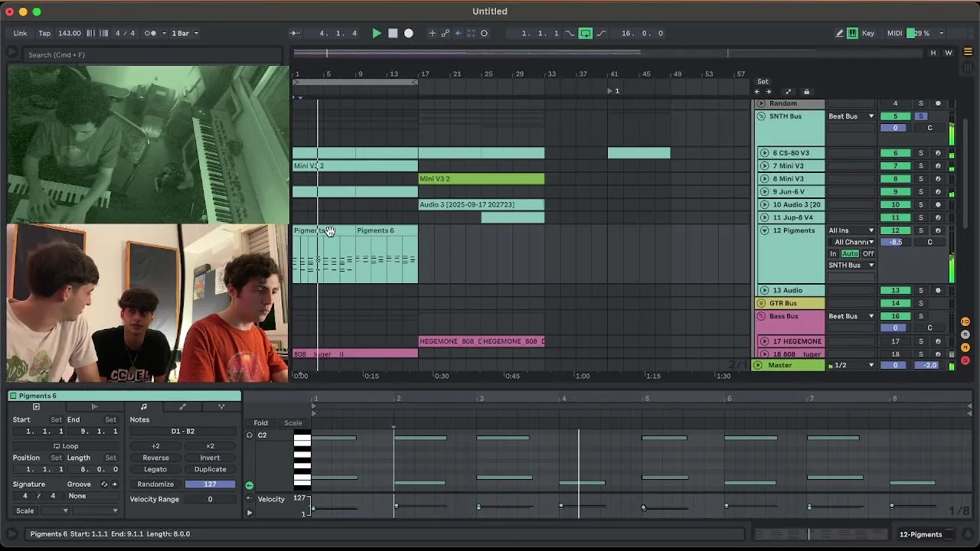Viewport: 980px width, 551px height.
Task: Open the All Channels input channel dropdown
Action: (x=851, y=242)
